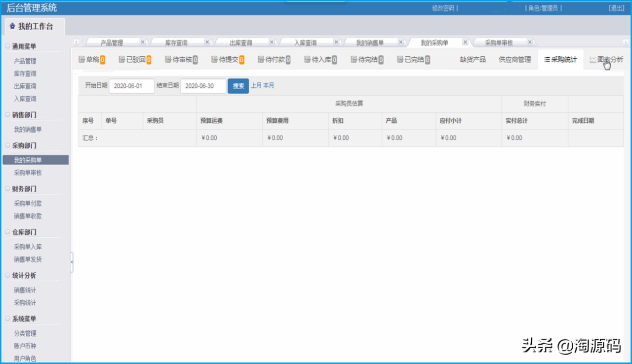Switch to the 出库查询 tab

click(x=241, y=43)
